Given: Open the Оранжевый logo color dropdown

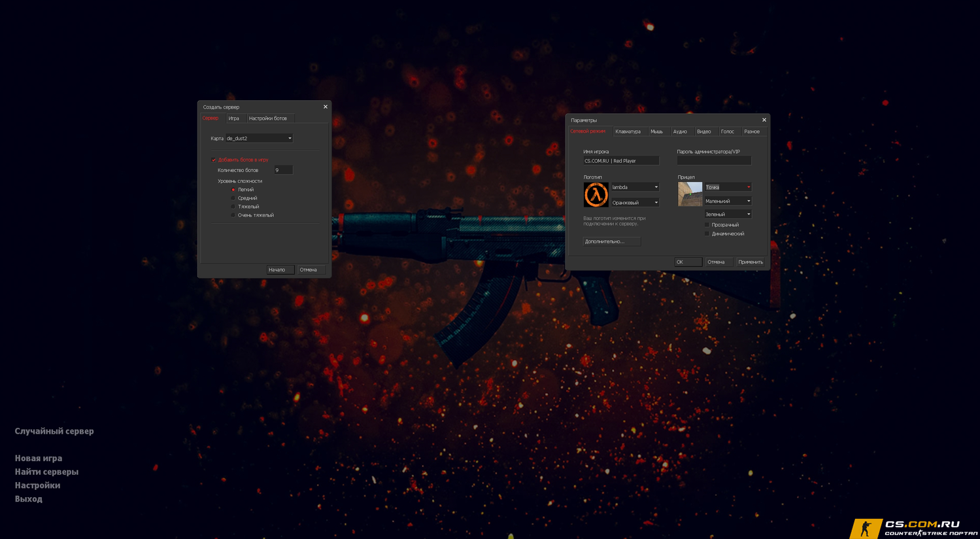Looking at the screenshot, I should pyautogui.click(x=635, y=203).
